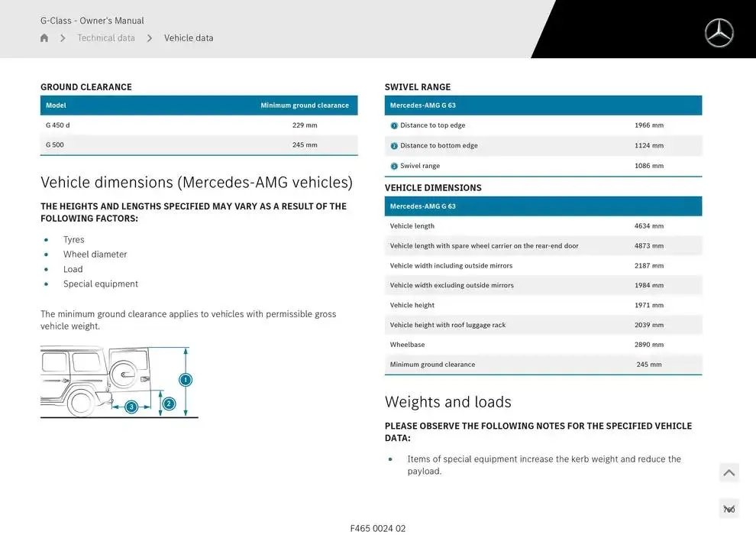The width and height of the screenshot is (756, 535).
Task: Click the page number 700 button
Action: click(x=729, y=509)
